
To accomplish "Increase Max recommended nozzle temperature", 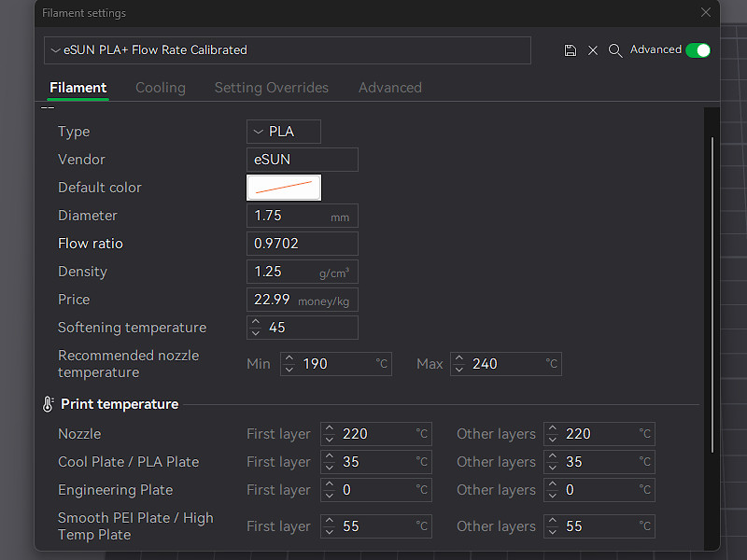I will [x=459, y=358].
